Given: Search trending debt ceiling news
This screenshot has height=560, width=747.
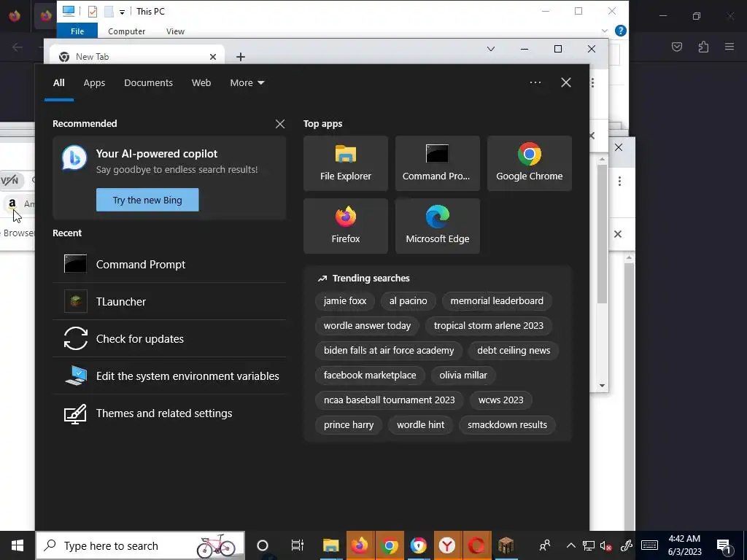Looking at the screenshot, I should [x=514, y=351].
